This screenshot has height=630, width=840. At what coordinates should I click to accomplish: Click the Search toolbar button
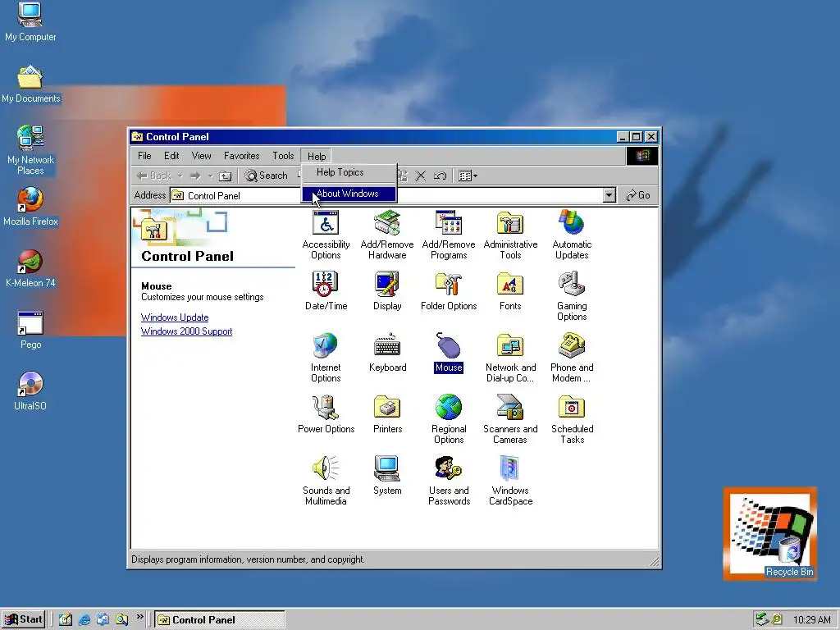(x=267, y=176)
